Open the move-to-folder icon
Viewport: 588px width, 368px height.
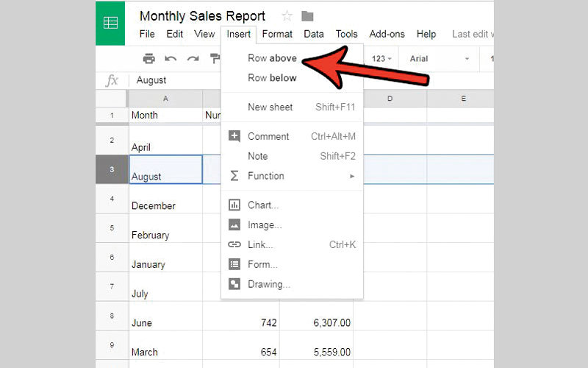pyautogui.click(x=307, y=16)
